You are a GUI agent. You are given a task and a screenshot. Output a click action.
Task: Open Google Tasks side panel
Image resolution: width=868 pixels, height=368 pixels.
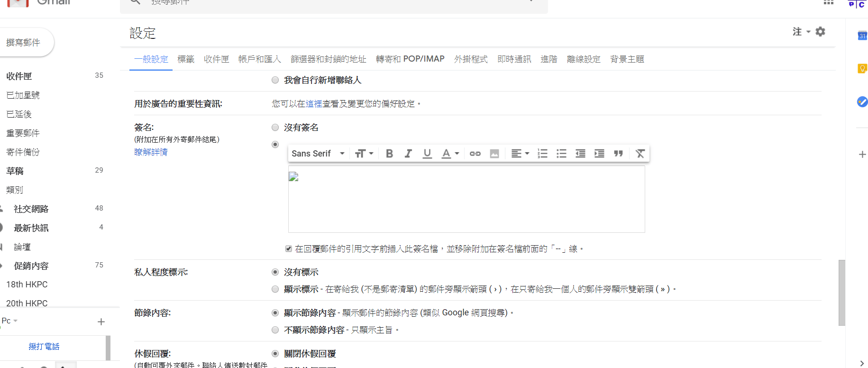tap(862, 101)
